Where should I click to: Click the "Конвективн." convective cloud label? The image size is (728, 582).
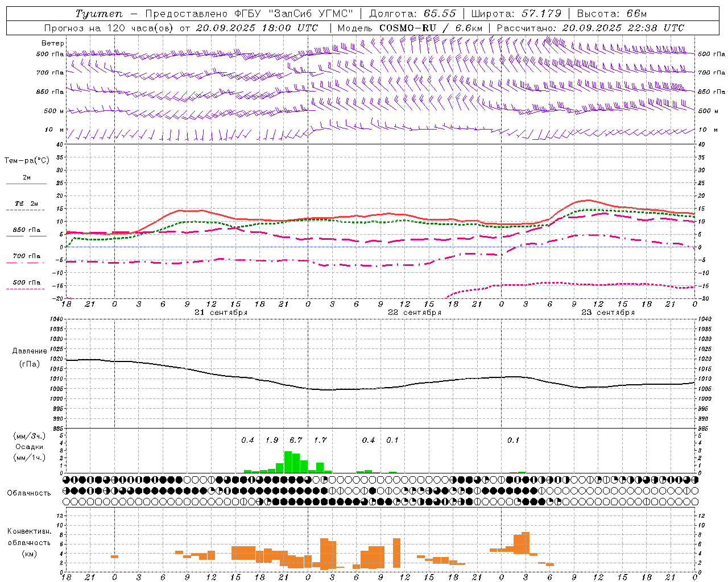(x=29, y=531)
